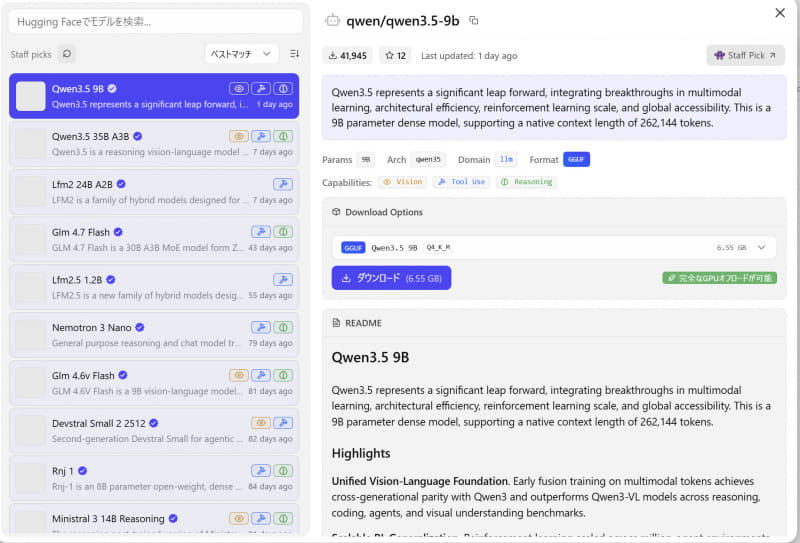Click reasoning icon on Rnj 1 row
The height and width of the screenshot is (543, 800).
coord(283,471)
